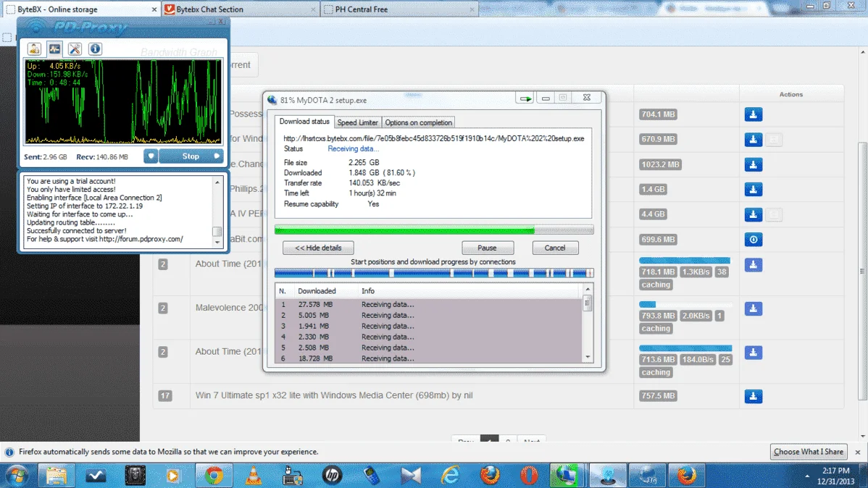
Task: Open PD-Proxy settings tools icon
Action: click(75, 49)
